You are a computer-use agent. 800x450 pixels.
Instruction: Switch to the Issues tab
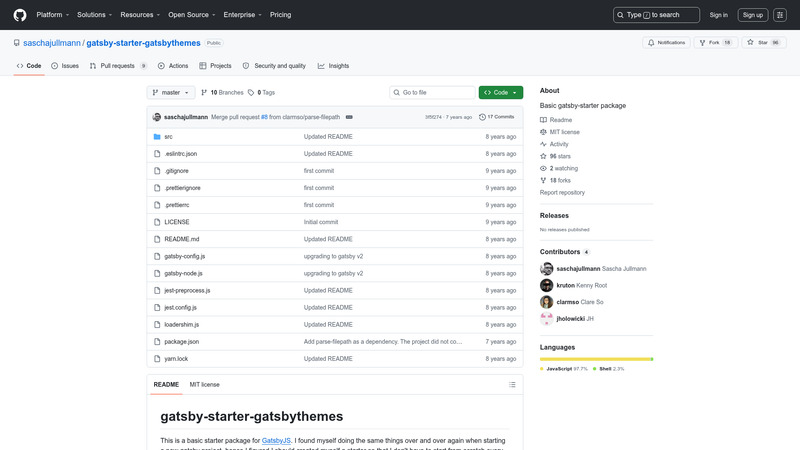[x=65, y=66]
